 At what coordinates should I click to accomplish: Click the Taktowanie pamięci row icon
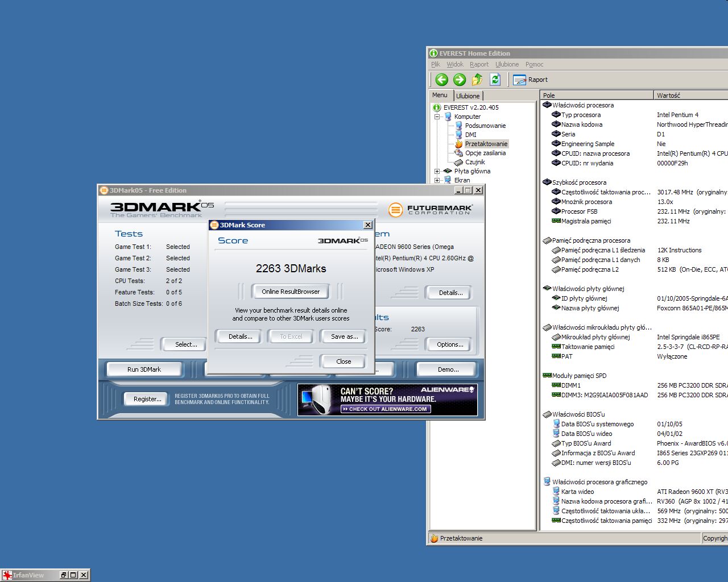click(x=556, y=347)
